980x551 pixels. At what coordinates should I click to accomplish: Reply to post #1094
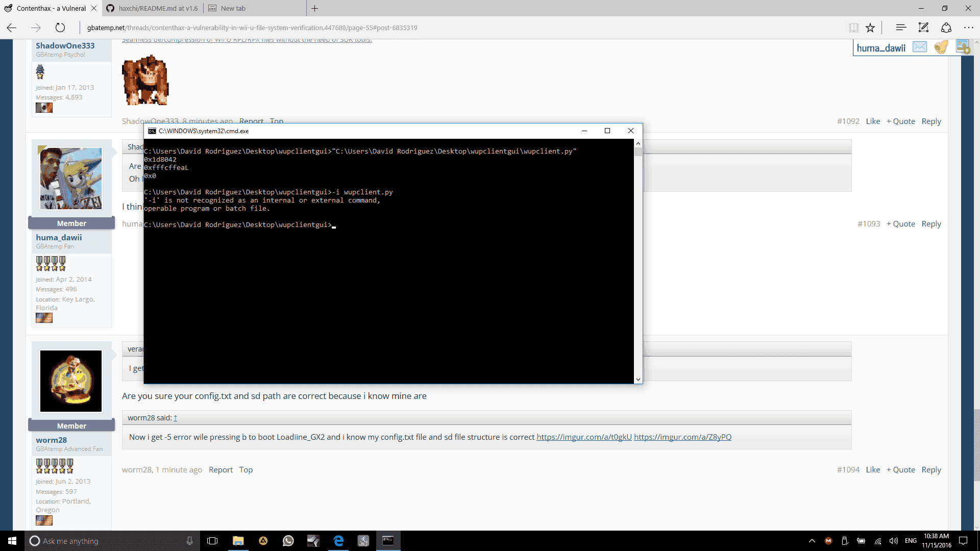932,469
